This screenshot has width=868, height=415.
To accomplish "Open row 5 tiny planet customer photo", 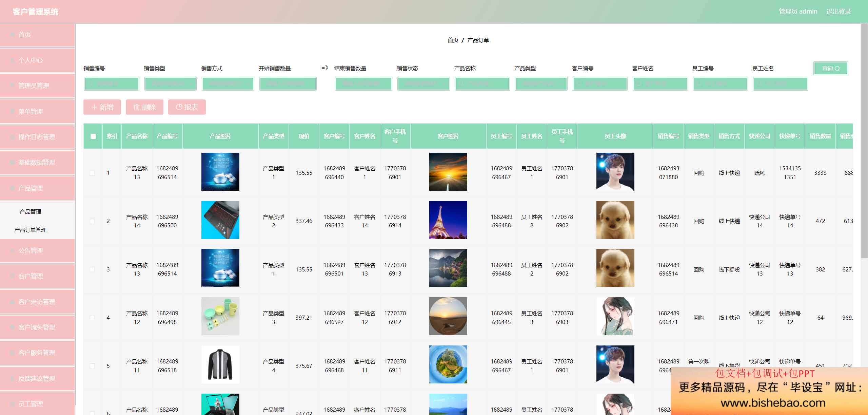I will click(x=448, y=364).
